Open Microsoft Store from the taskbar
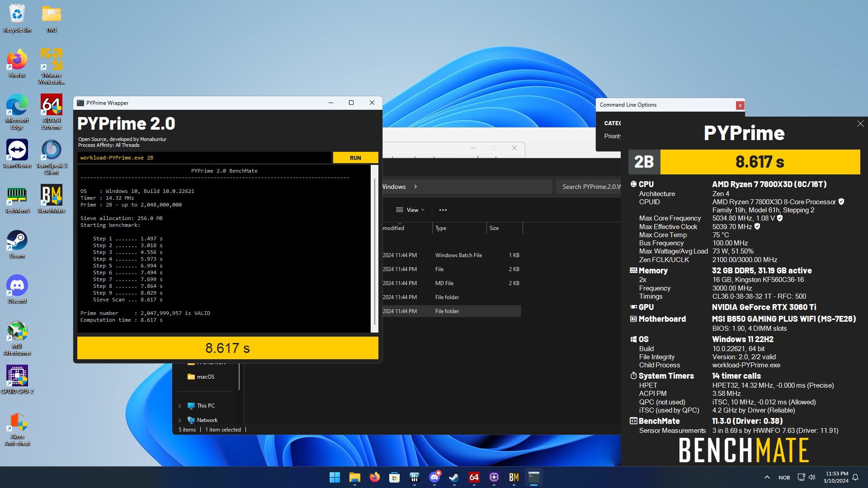Viewport: 868px width, 488px height. [394, 477]
